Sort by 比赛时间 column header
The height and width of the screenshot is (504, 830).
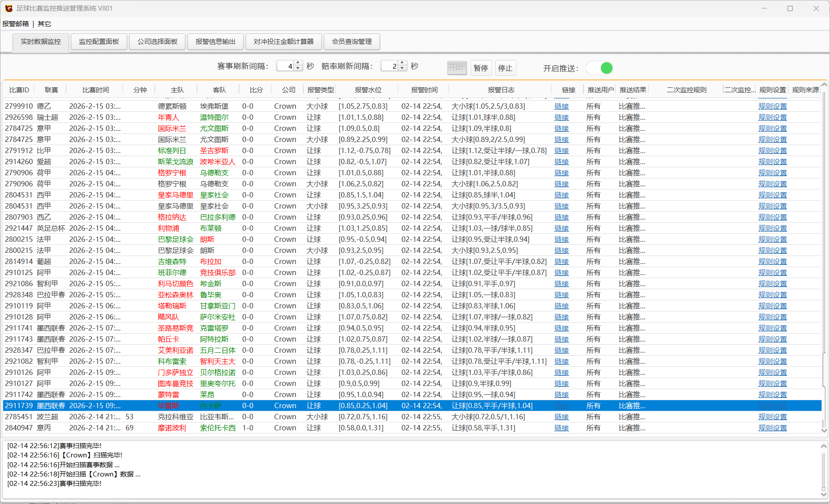point(96,90)
